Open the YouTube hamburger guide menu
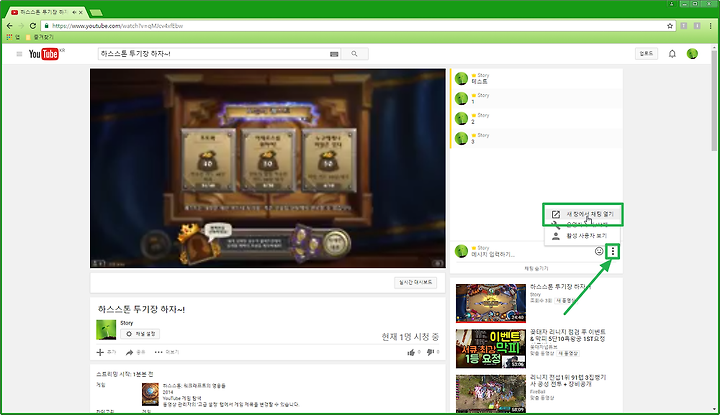 [19, 54]
